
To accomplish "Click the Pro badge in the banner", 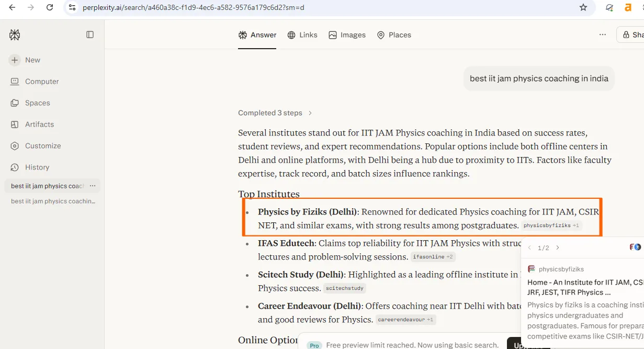I will pyautogui.click(x=314, y=345).
